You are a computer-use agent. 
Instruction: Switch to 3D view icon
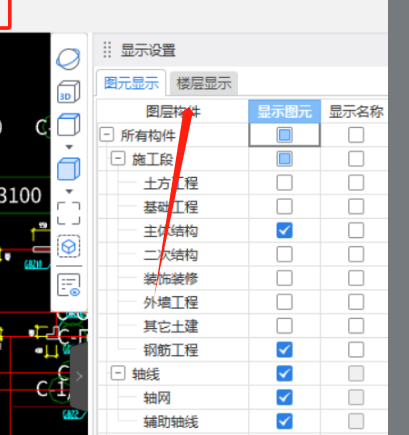[68, 92]
